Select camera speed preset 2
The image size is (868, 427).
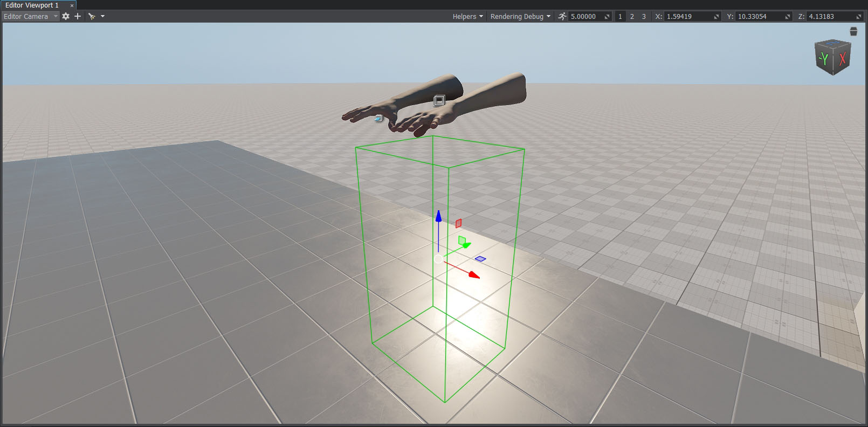(632, 16)
